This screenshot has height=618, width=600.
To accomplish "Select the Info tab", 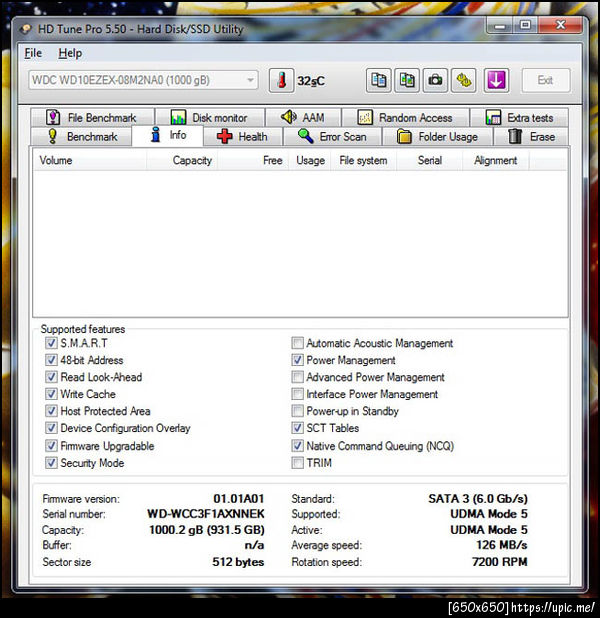I will pos(168,135).
